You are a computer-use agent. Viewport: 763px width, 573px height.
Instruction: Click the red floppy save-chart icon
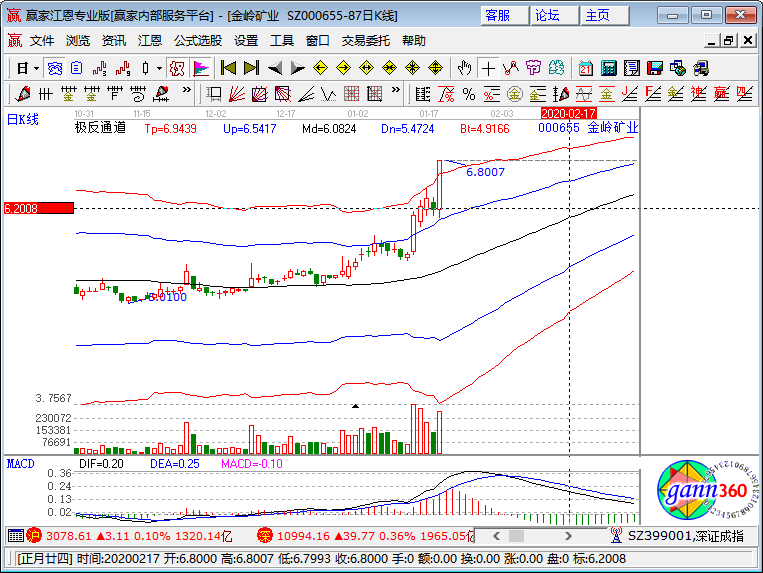[x=654, y=68]
